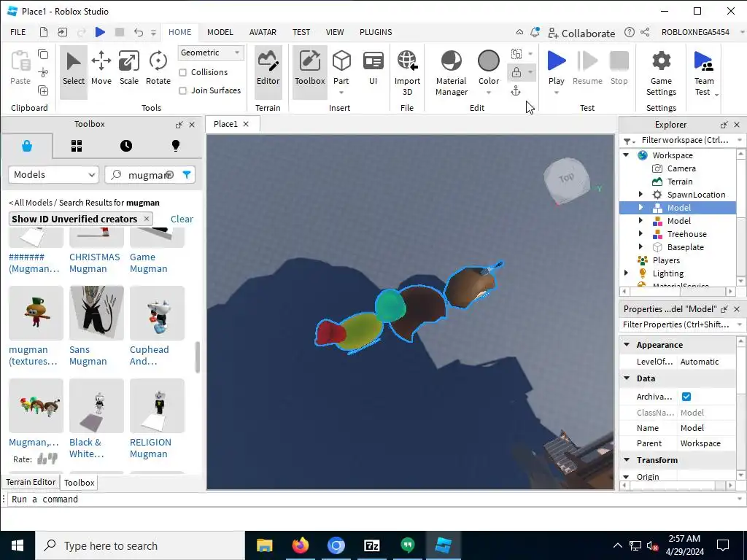This screenshot has height=560, width=747.
Task: Open the UI insert button
Action: pyautogui.click(x=373, y=68)
